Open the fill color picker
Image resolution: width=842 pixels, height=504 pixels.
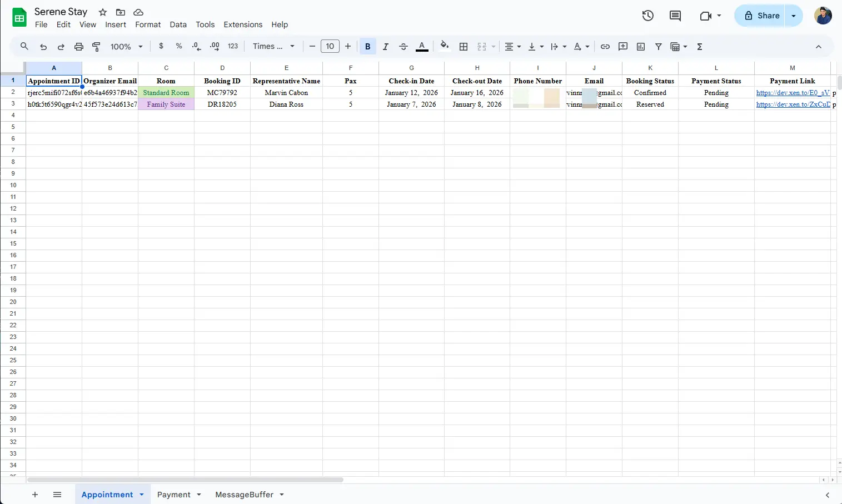click(x=444, y=47)
